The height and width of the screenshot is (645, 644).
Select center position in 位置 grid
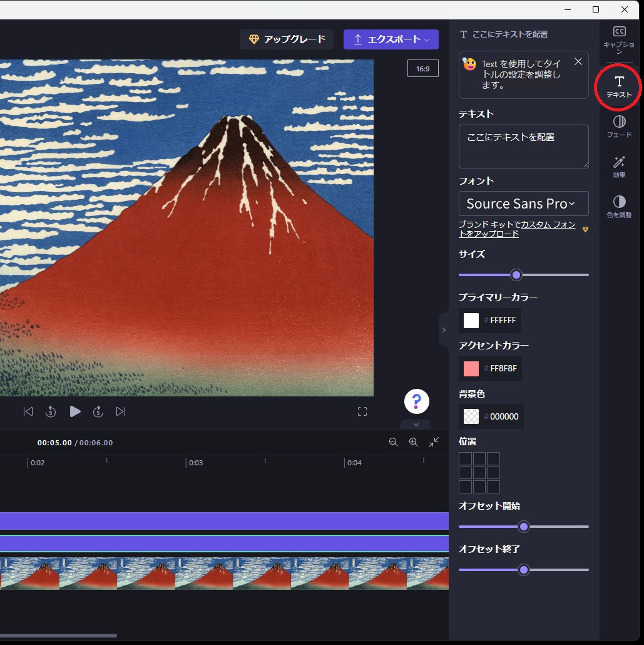pos(479,473)
